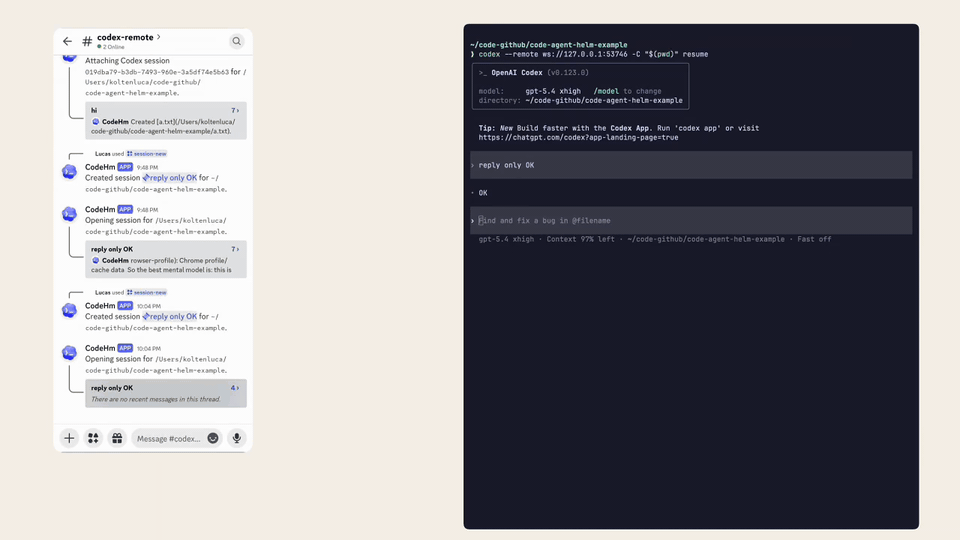Viewport: 960px width, 540px height.
Task: Click small CodeHm avatar in 'hi' thread preview
Action: (x=96, y=122)
